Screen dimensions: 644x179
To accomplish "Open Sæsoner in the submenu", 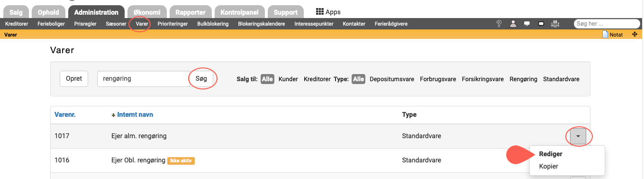I will tap(117, 24).
